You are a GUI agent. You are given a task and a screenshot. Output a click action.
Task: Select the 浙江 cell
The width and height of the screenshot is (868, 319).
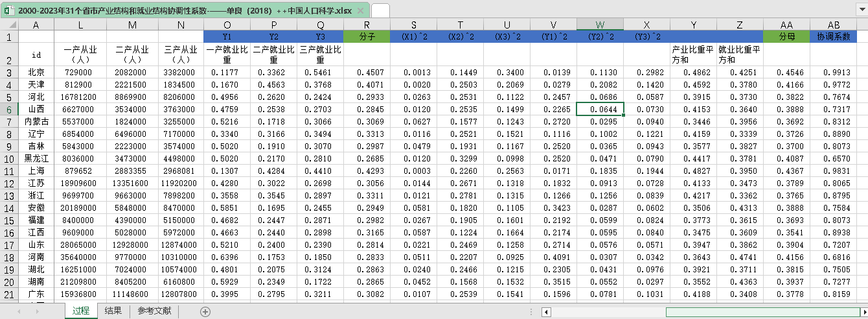click(x=36, y=196)
